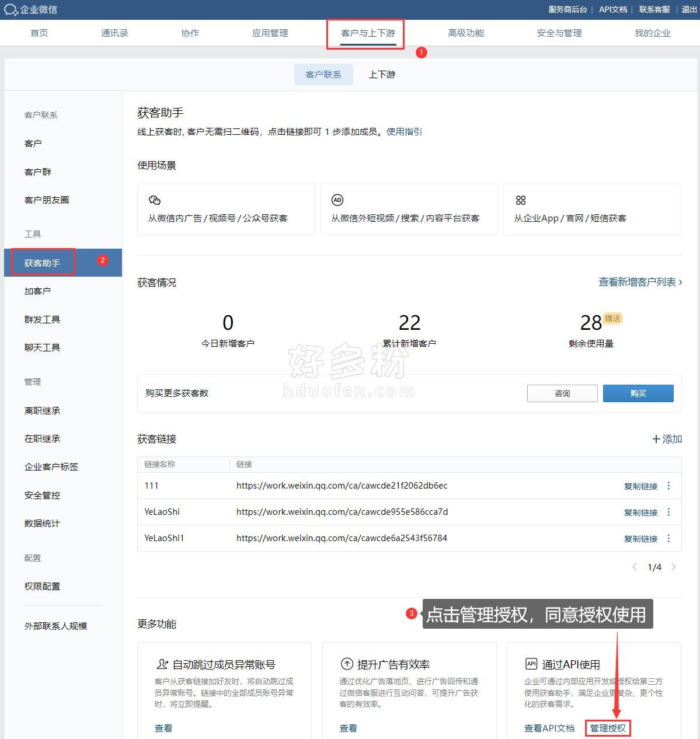This screenshot has height=739, width=700.
Task: Open 群发工具 in sidebar
Action: coord(42,320)
